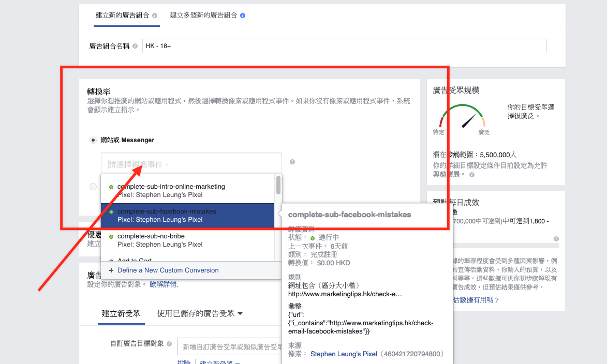Open 使用已儲存的廣告受眾 dropdown
Screen dimensions: 607x364
[200, 314]
